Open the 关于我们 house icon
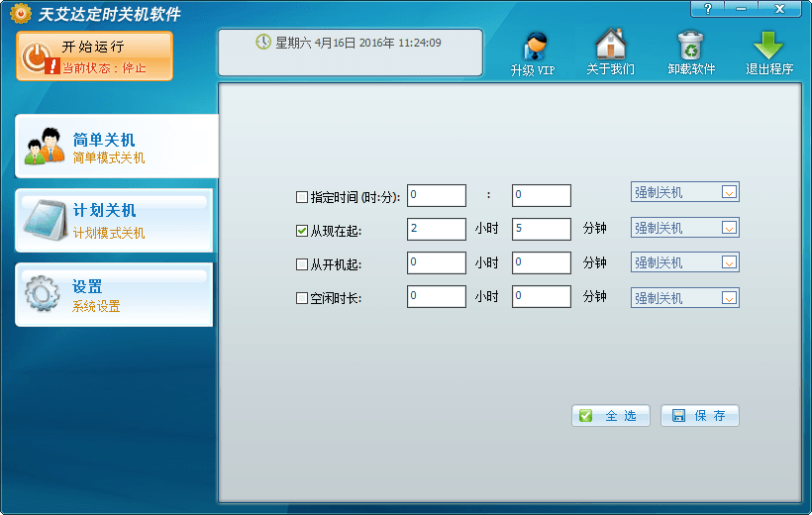The height and width of the screenshot is (515, 812). 610,46
